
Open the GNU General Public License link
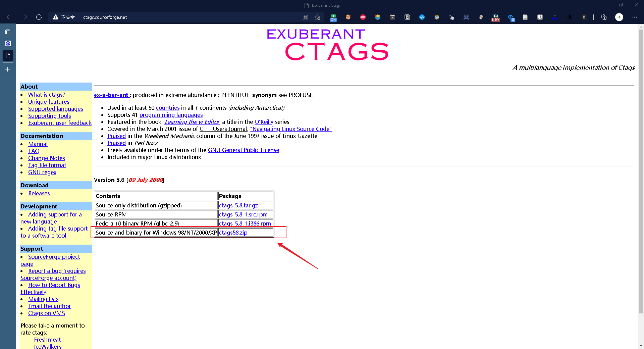(x=244, y=150)
